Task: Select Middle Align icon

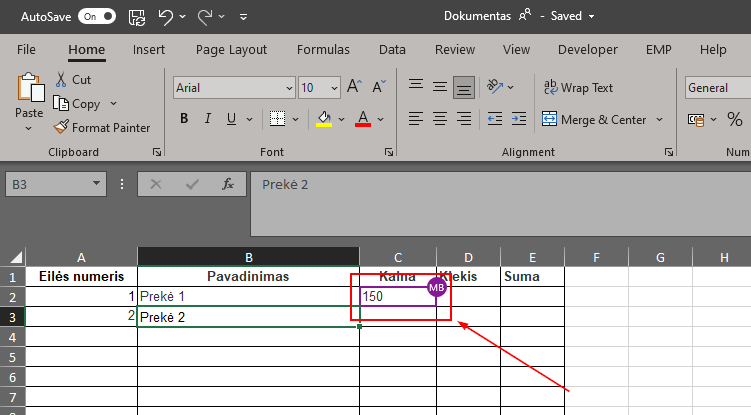Action: coord(440,87)
